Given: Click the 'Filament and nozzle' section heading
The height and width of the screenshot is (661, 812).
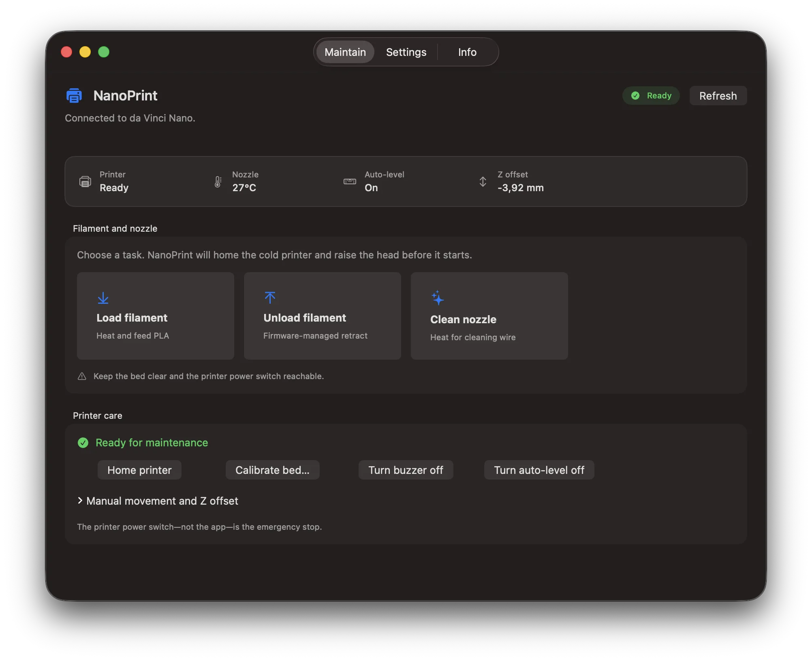Looking at the screenshot, I should tap(115, 228).
